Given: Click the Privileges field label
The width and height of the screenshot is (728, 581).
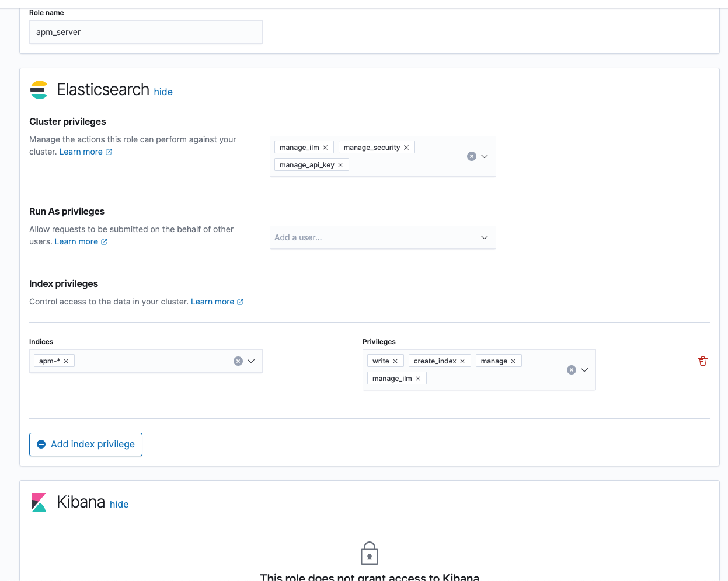Looking at the screenshot, I should click(x=379, y=342).
